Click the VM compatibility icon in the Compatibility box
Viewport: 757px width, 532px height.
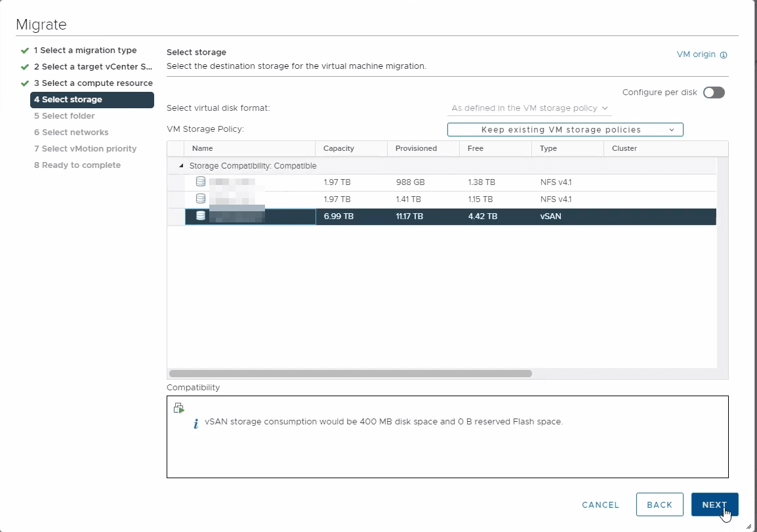coord(178,408)
